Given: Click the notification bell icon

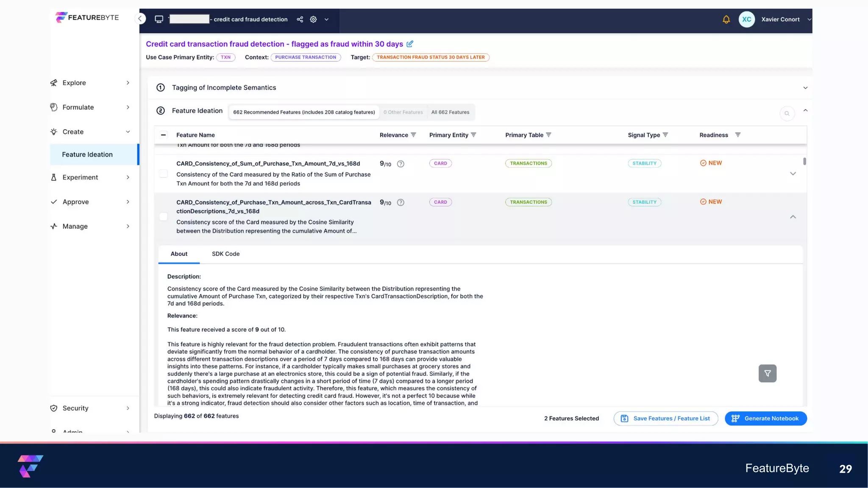Looking at the screenshot, I should [726, 19].
